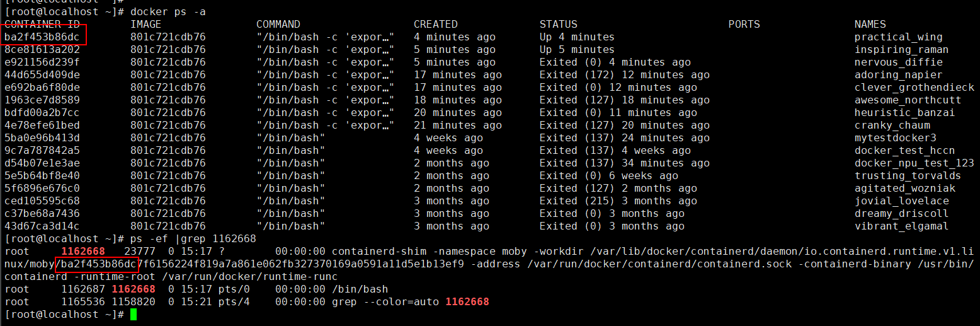Click the container name adoring_napier
Screen dimensions: 980x326
pyautogui.click(x=899, y=75)
